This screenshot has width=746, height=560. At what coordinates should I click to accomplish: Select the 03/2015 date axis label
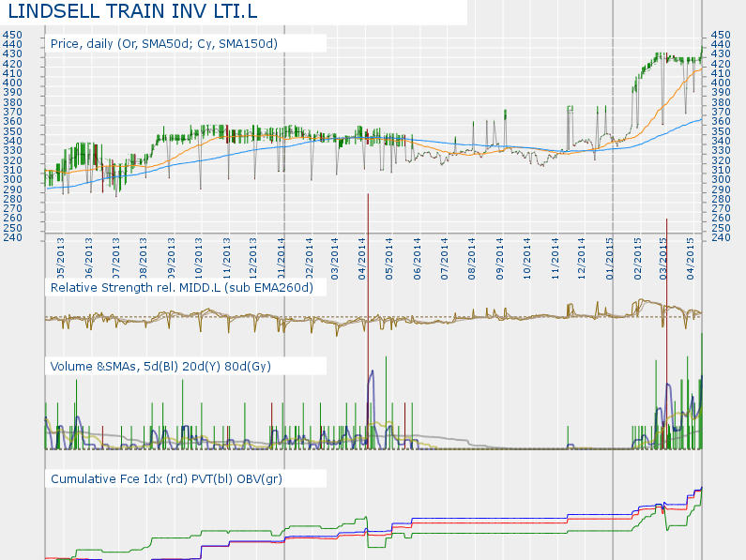coord(663,258)
